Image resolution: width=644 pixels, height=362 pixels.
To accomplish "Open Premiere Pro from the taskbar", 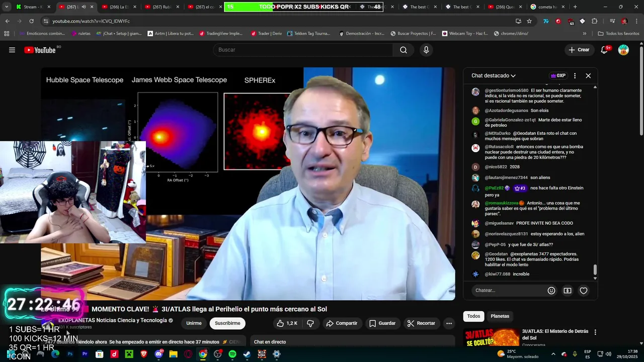I will click(85, 354).
